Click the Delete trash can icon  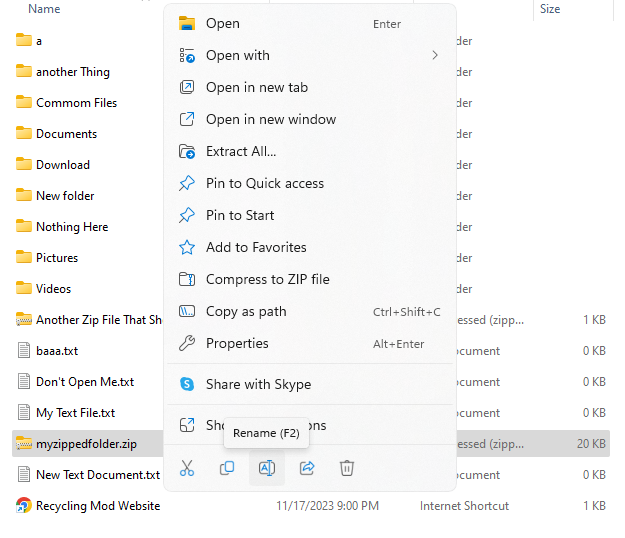coord(347,468)
